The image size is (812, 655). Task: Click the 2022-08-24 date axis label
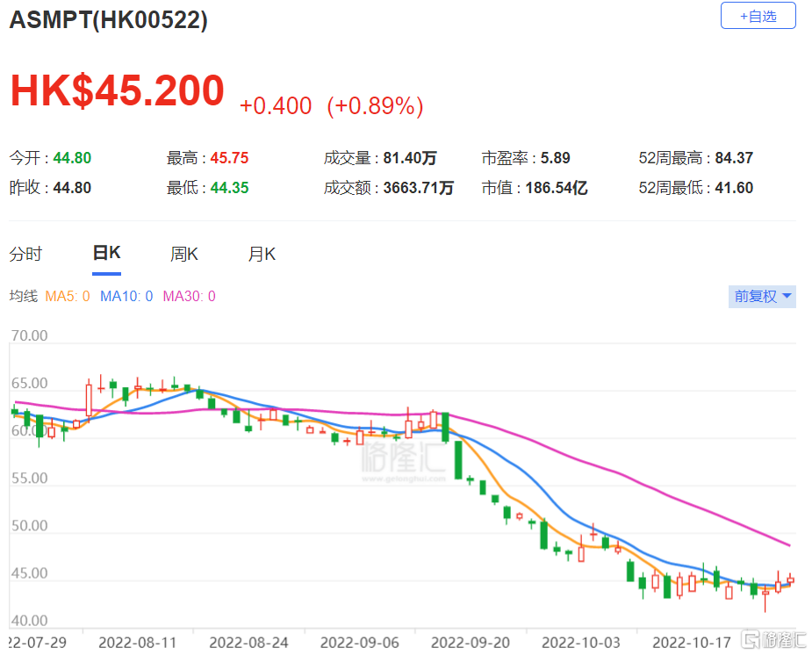(248, 643)
